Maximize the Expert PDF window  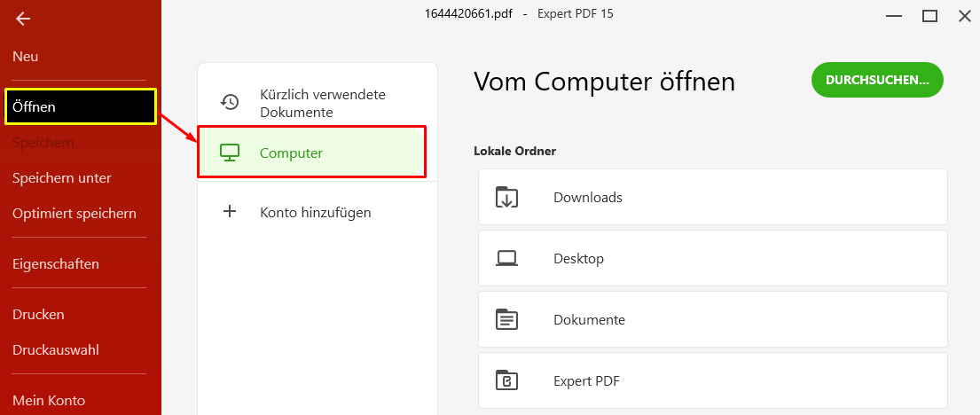click(930, 16)
